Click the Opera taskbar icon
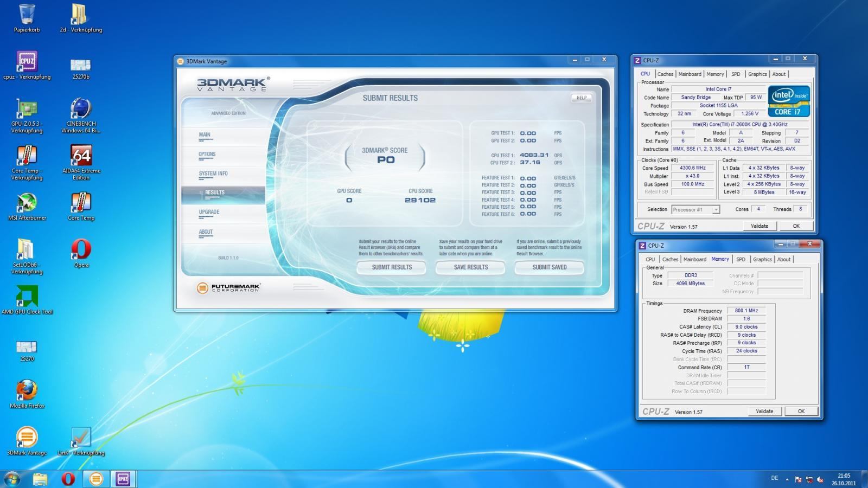Screen dimensions: 868x488 tap(68, 479)
